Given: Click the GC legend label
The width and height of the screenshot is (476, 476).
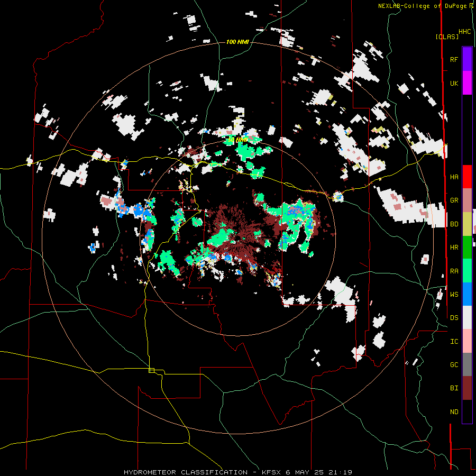Looking at the screenshot, I should point(454,365).
